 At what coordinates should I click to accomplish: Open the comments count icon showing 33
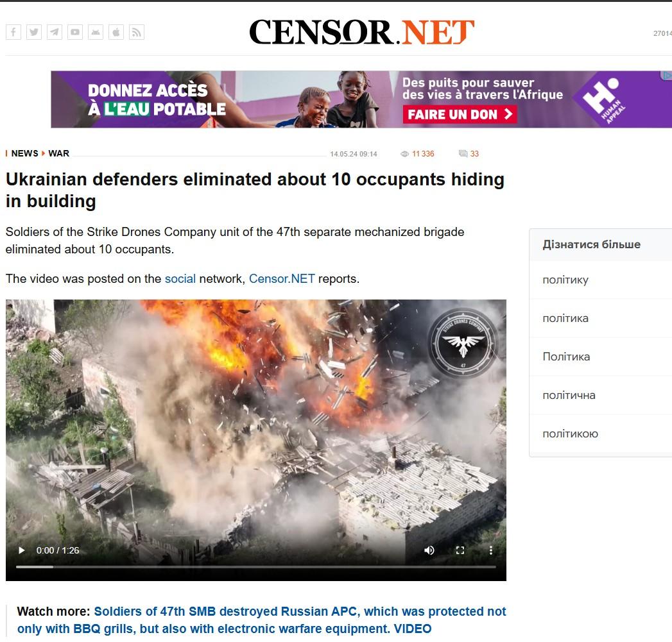tap(463, 154)
